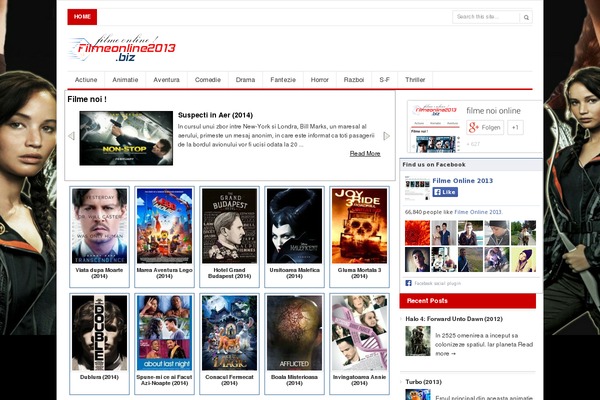Click Ursitoarea Malefica (2014) title
The image size is (600, 400).
[295, 273]
